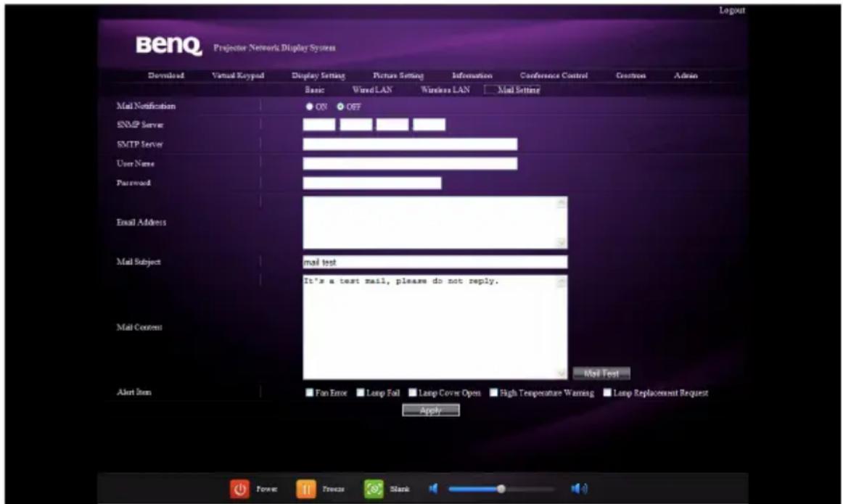Viewport: 843px width, 504px height.
Task: Click the Mail Content scrollbar down arrow
Action: (562, 373)
